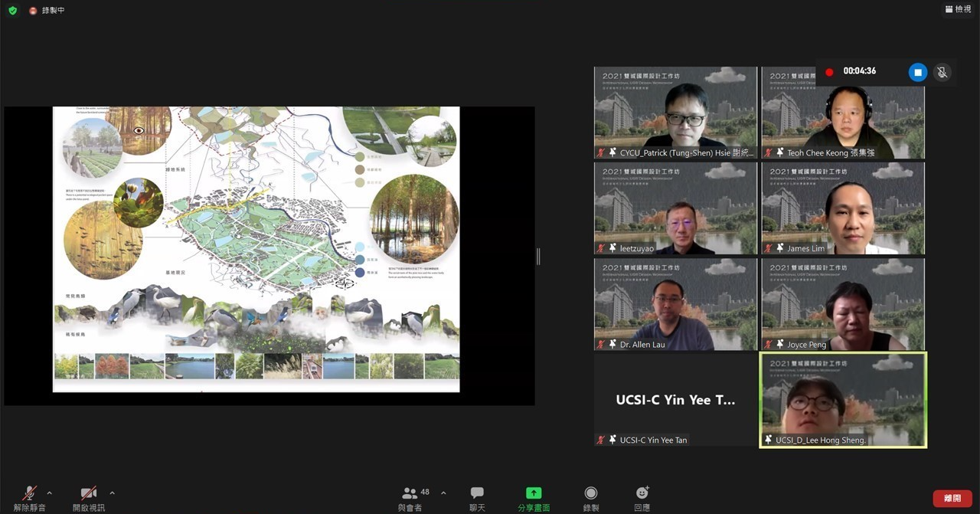Select the UCSI-C Yin Yee T... camera-off tile

click(x=675, y=400)
